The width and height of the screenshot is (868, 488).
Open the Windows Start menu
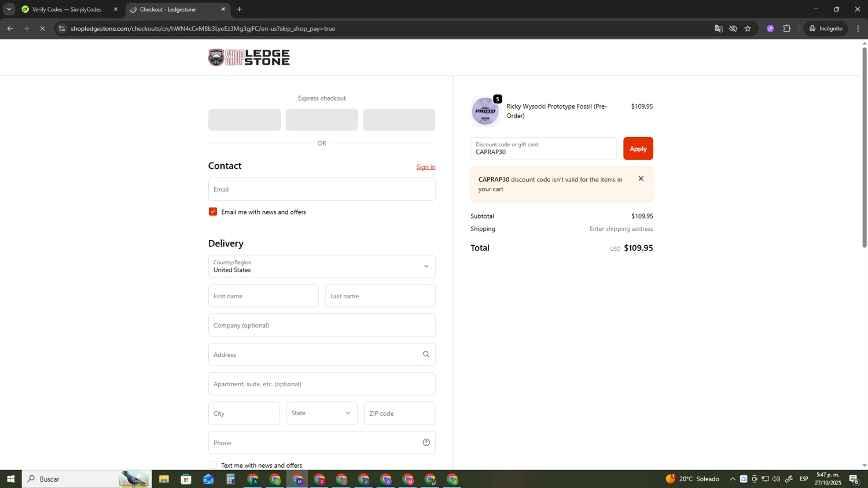pyautogui.click(x=10, y=479)
